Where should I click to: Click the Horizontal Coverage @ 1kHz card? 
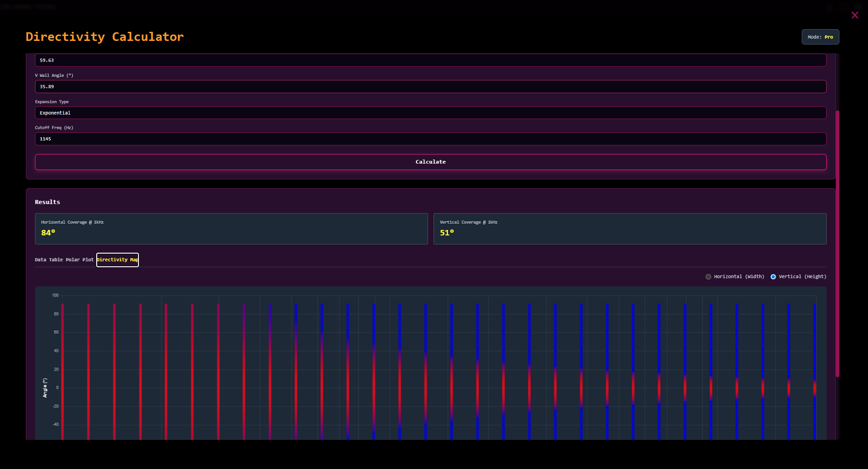(x=231, y=229)
